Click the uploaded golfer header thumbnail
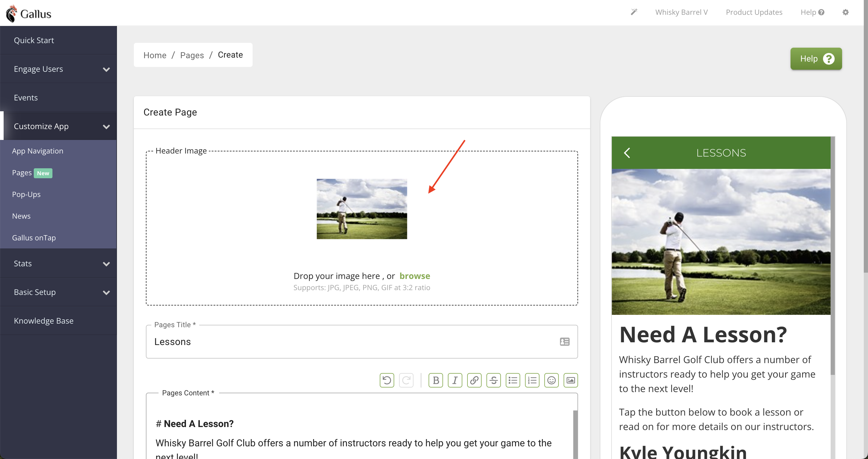 pyautogui.click(x=362, y=209)
